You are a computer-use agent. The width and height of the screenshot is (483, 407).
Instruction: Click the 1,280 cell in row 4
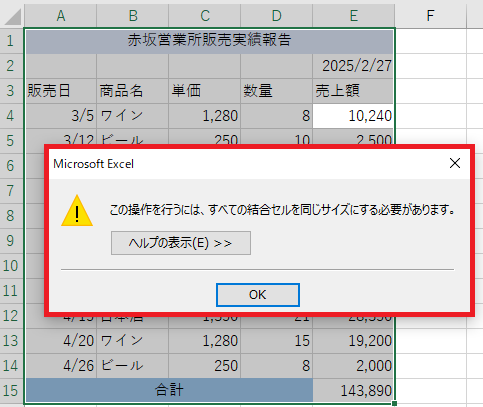pyautogui.click(x=205, y=116)
